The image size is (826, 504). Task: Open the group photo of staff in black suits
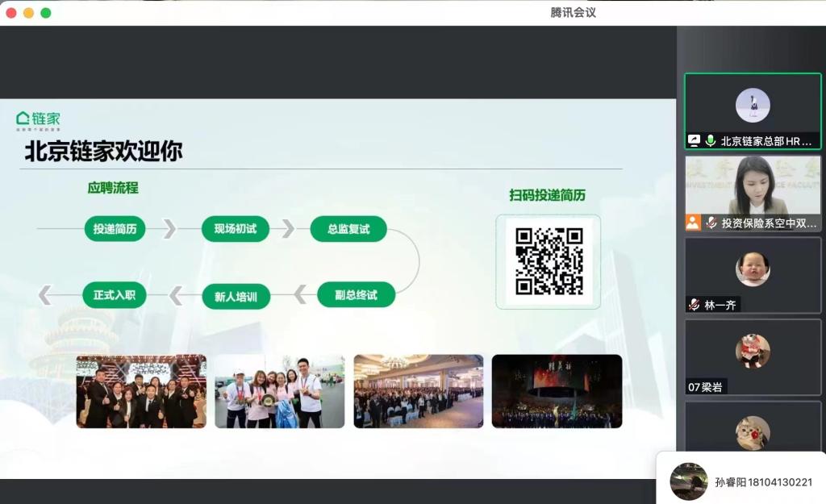141,391
